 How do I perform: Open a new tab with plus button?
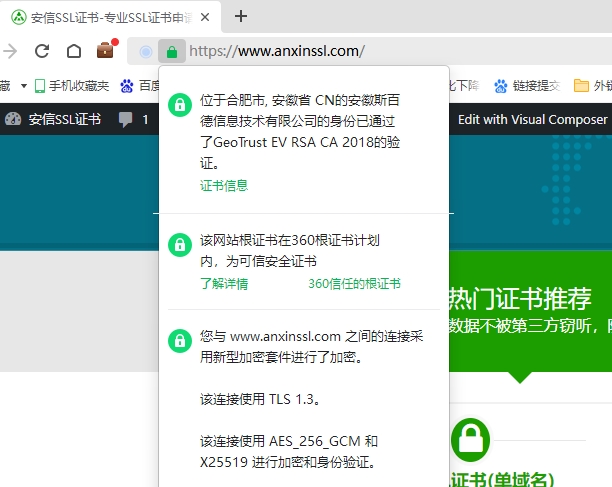click(x=241, y=16)
